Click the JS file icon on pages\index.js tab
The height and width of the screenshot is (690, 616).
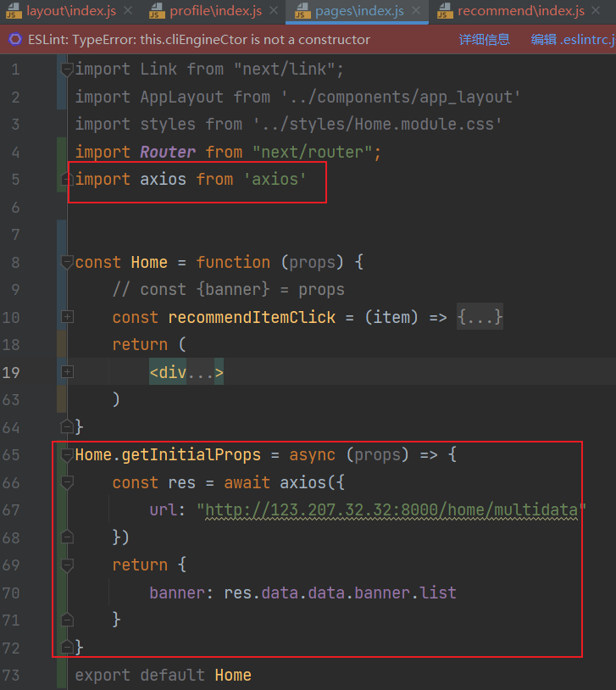click(x=302, y=11)
